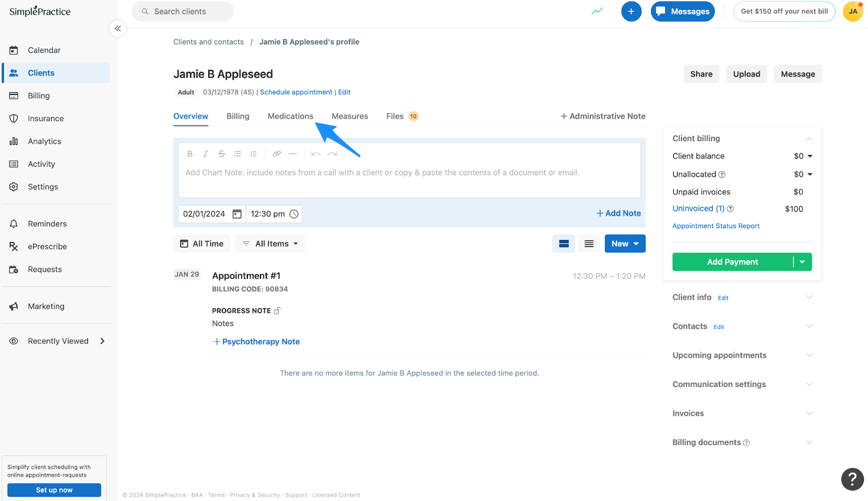The image size is (868, 501).
Task: Expand the Contacts section
Action: (809, 326)
